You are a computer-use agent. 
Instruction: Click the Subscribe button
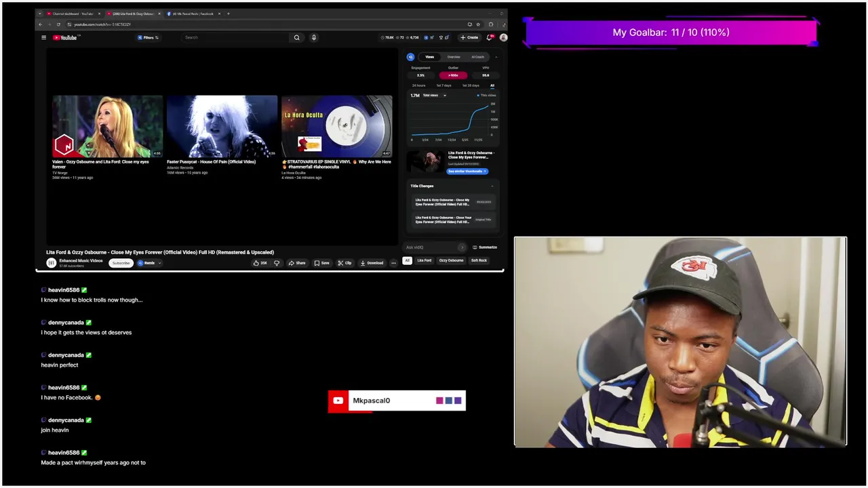pos(121,263)
